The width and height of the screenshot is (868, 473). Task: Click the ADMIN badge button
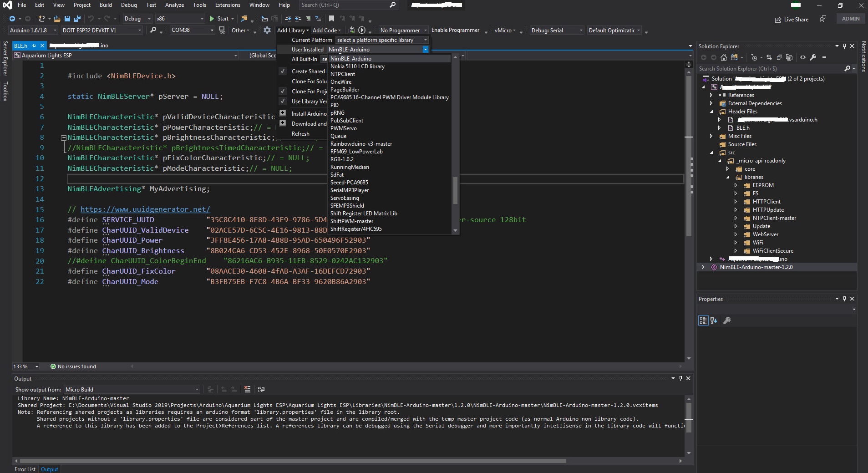tap(850, 19)
